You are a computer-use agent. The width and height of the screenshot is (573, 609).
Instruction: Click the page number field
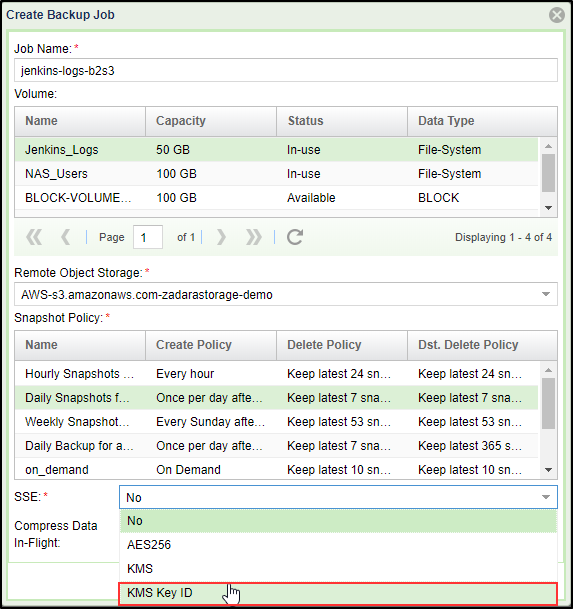[x=148, y=237]
